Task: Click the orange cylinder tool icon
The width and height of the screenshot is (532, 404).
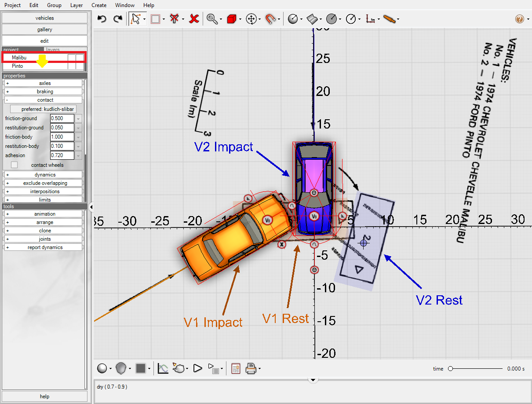Action: [x=390, y=19]
